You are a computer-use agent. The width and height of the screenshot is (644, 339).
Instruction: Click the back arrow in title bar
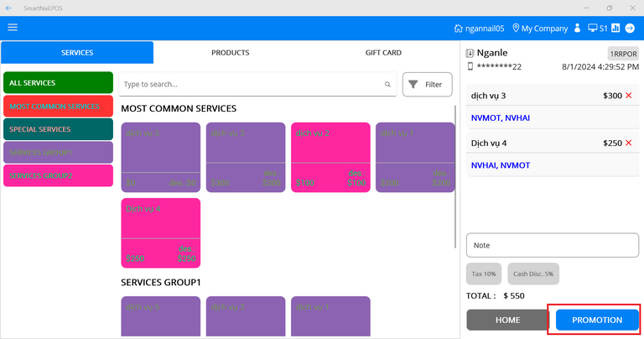[8, 7]
